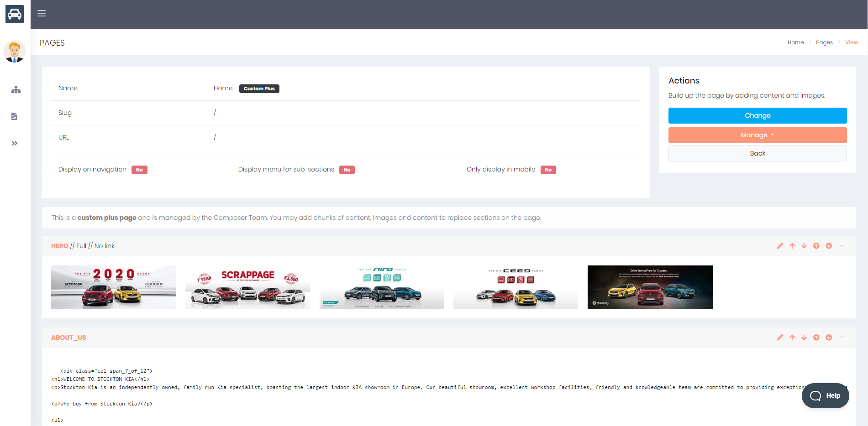Click the "custom plus page" bold text
Screen dimensions: 868x426
107,218
